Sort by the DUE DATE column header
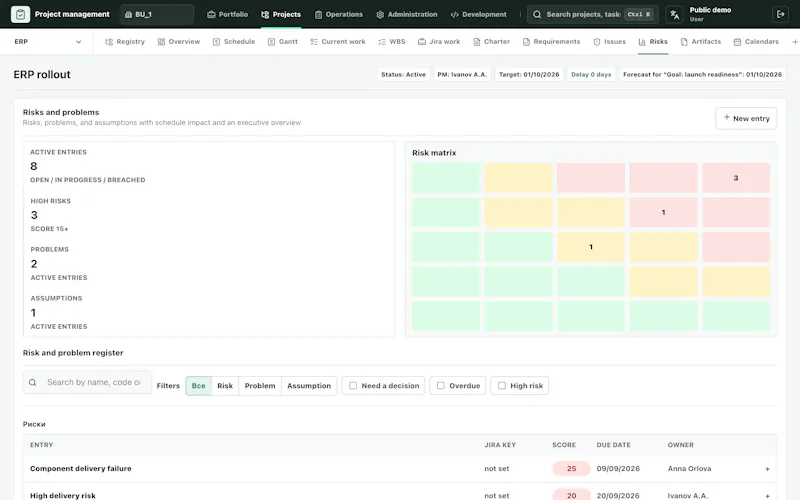 (x=613, y=445)
